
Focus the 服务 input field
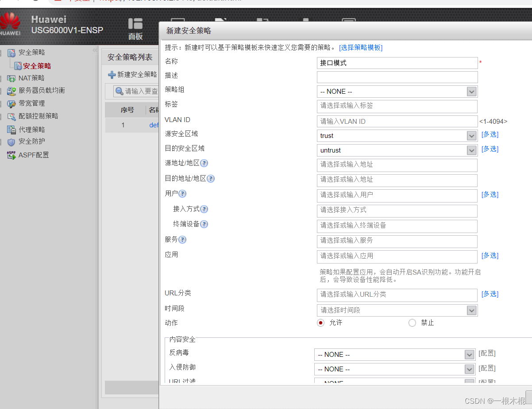[x=397, y=241]
